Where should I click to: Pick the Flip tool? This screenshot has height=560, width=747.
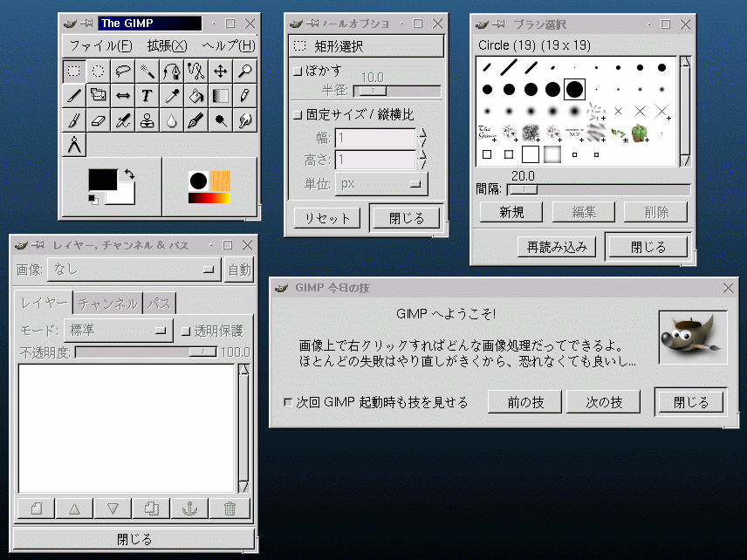pos(122,96)
